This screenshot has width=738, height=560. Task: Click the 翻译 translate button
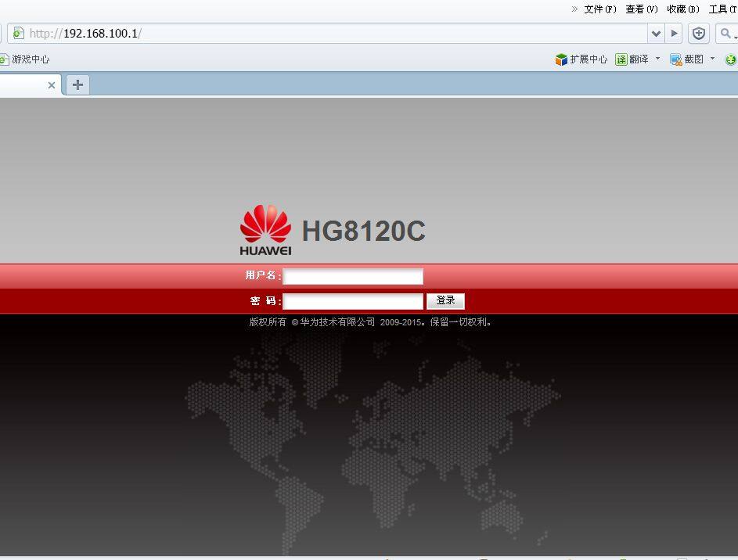click(632, 59)
